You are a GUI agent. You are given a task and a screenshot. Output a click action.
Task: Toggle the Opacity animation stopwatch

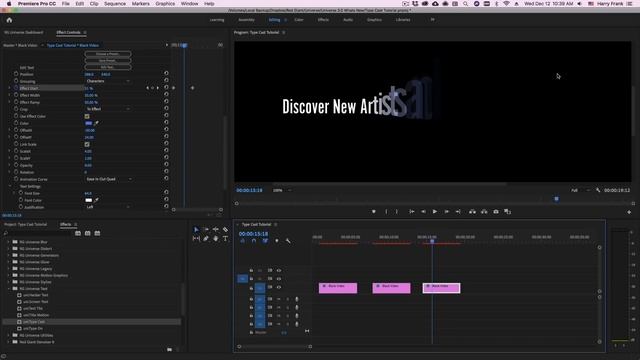16,165
